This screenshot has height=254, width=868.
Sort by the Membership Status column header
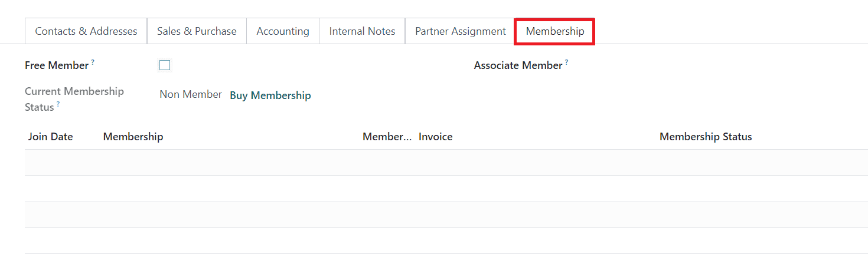coord(706,137)
